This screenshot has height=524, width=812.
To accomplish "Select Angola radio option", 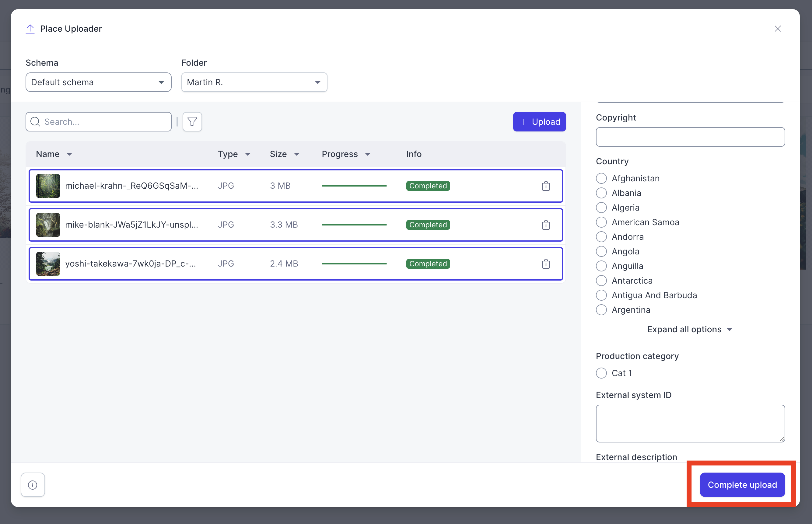I will pos(601,251).
